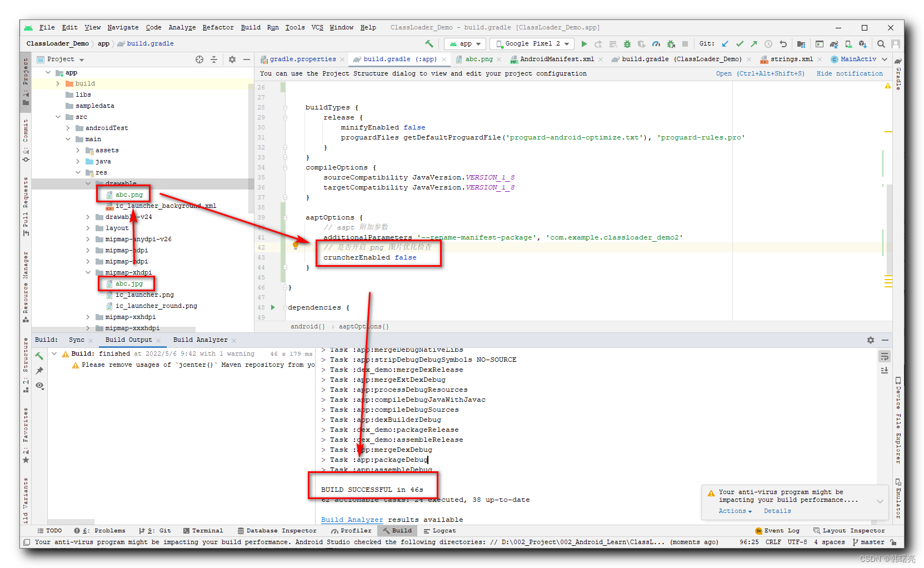Click the Search Everywhere magnifier icon
Viewport: 924px width, 568px height.
point(881,43)
